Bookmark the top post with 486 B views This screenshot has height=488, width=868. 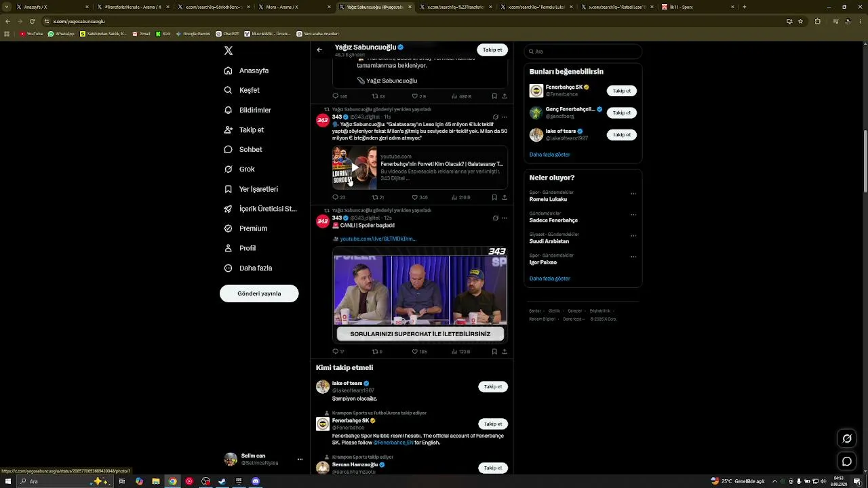coord(494,96)
